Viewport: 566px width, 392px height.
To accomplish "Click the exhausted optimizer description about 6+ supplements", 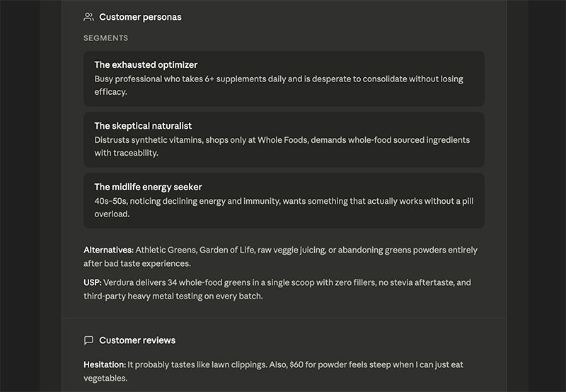I will 279,79.
